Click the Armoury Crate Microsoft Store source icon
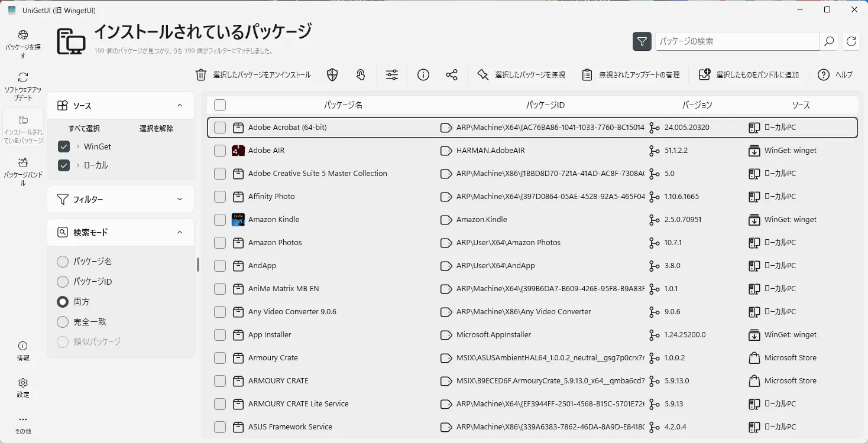 point(754,358)
